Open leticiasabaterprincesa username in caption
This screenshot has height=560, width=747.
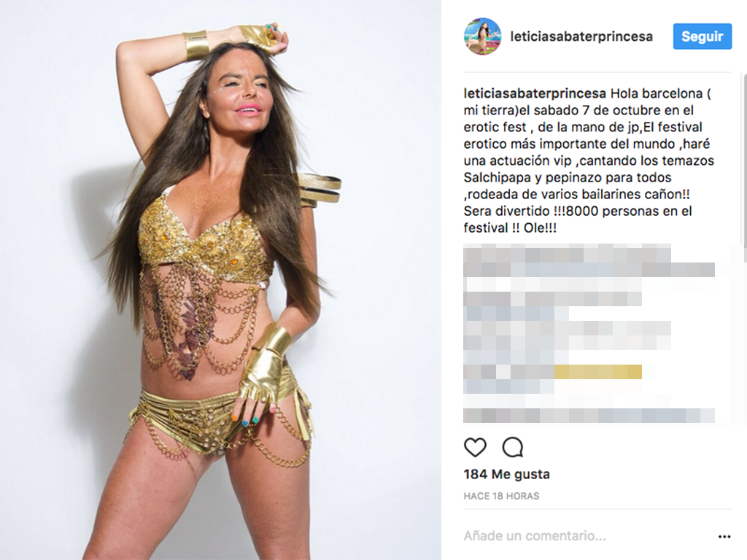pyautogui.click(x=535, y=93)
